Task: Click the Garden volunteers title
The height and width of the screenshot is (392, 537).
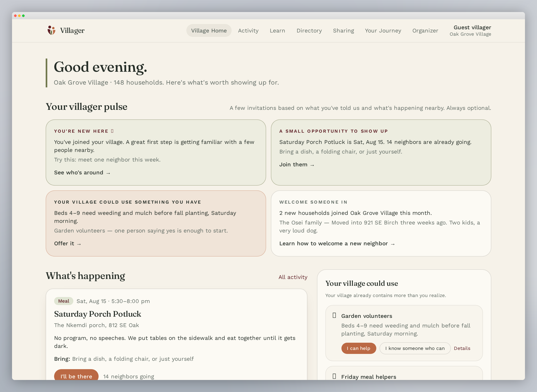Action: [366, 316]
